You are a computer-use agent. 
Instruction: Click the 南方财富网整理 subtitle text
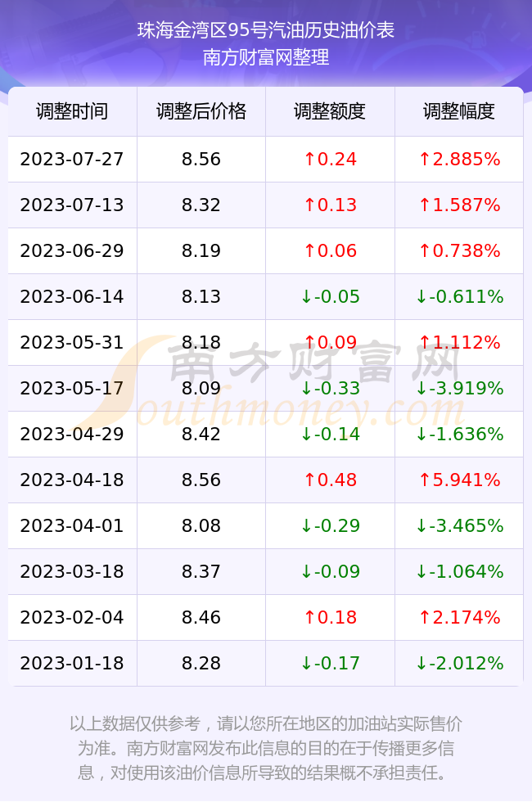(265, 56)
